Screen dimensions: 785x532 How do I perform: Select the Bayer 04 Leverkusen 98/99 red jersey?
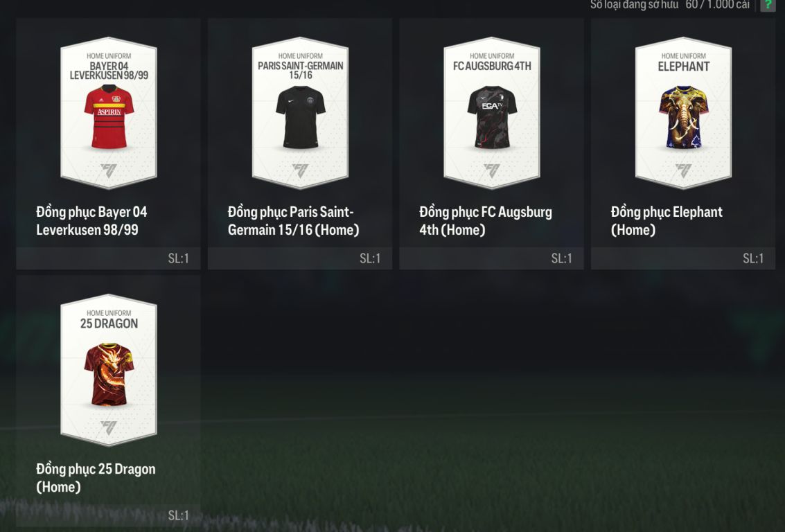point(109,117)
